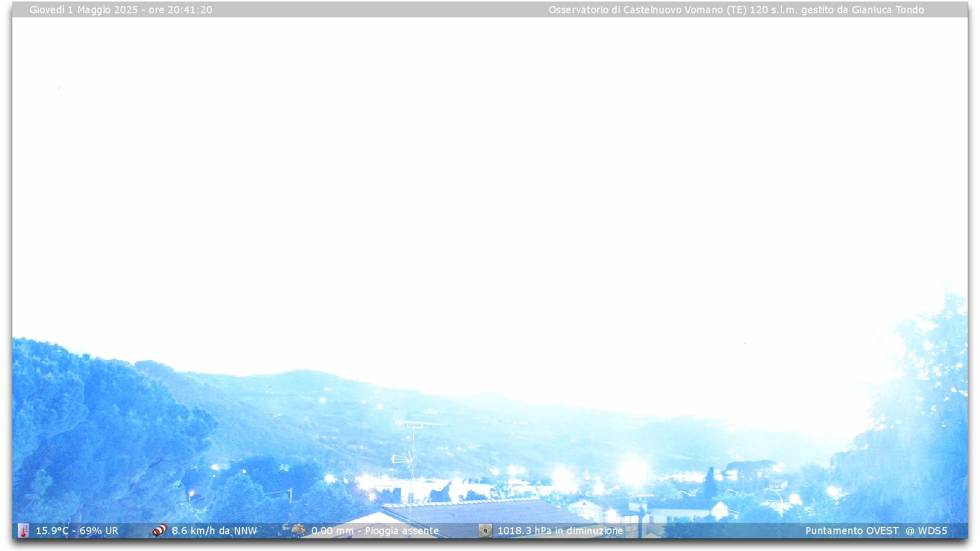Screen dimensions: 980x551
Task: Click the timestamp 'ore 20:41:20'
Action: coord(180,10)
